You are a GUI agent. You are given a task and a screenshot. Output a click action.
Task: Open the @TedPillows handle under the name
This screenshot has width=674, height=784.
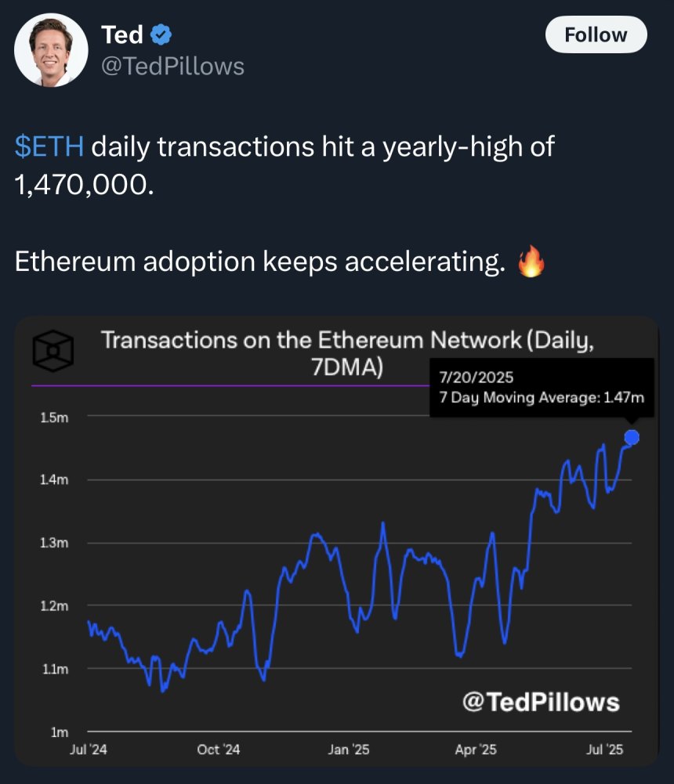click(x=172, y=67)
